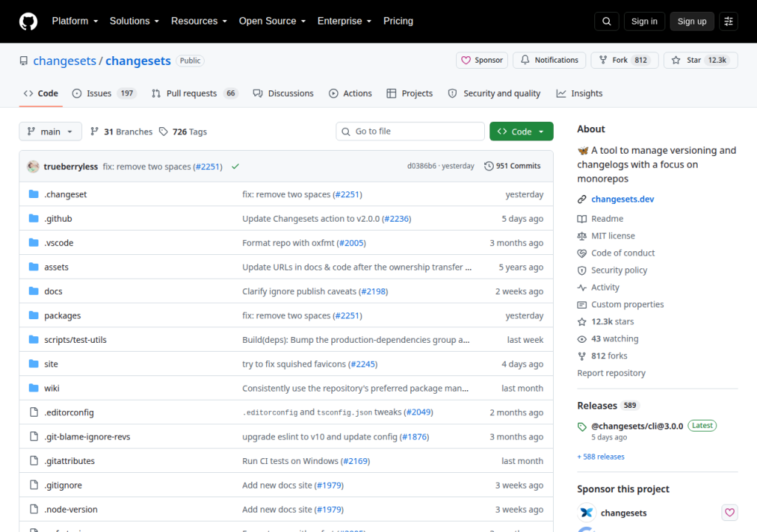The height and width of the screenshot is (532, 757).
Task: Click the pulse icon next to Activity
Action: click(x=582, y=287)
